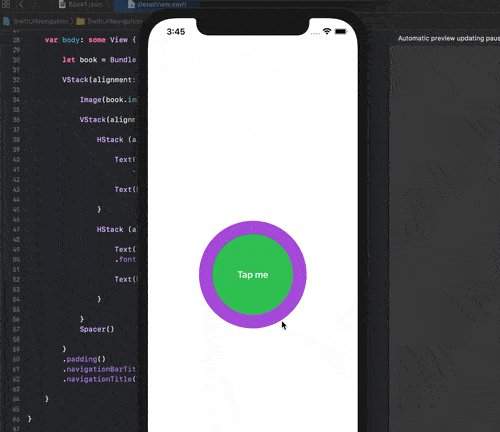
Task: Click the project icon in the breadcrumb
Action: pyautogui.click(x=6, y=22)
